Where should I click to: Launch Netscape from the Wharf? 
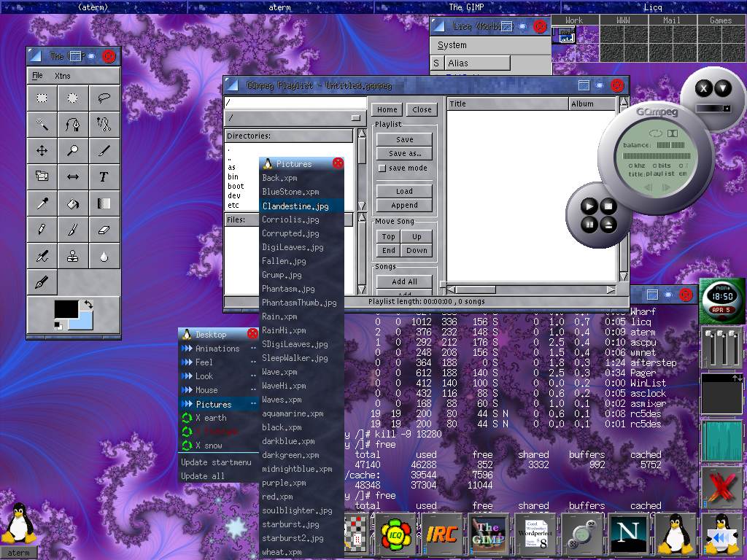coord(627,534)
